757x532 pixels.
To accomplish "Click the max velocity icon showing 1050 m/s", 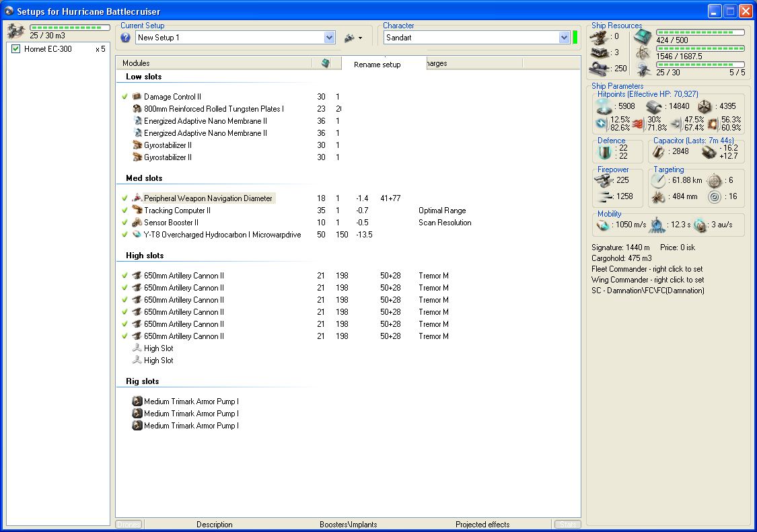I will pos(603,225).
